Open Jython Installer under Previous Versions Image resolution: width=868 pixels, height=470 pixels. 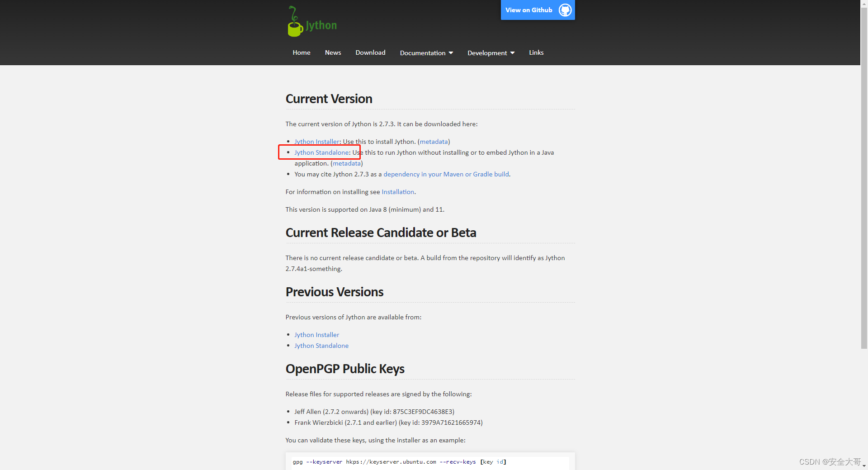(x=316, y=335)
